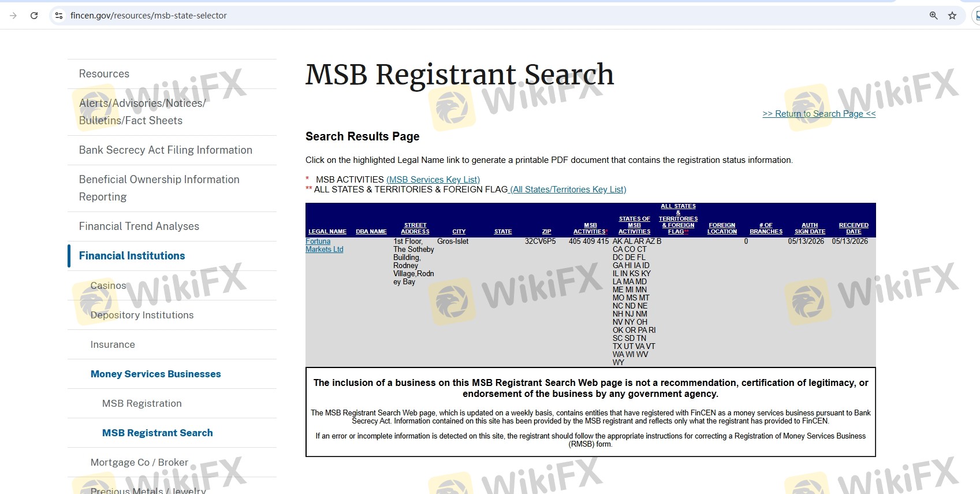Click the city cell Gros-Islet

pyautogui.click(x=453, y=242)
